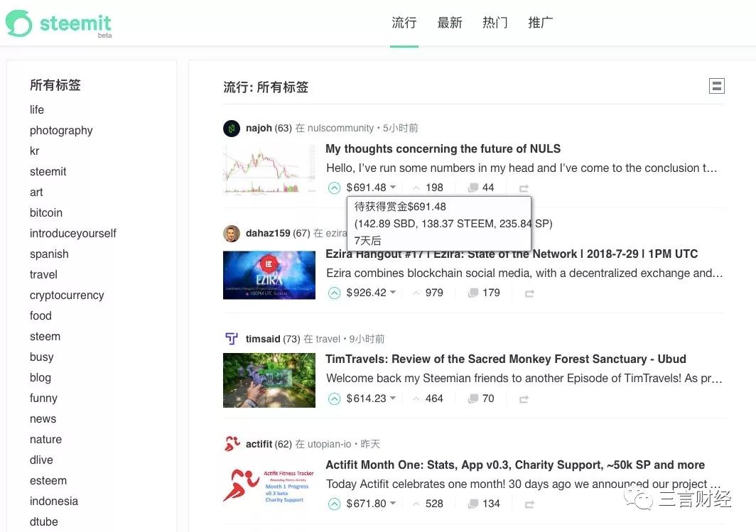756x532 pixels.
Task: Click the Steemit logo
Action: (x=58, y=23)
